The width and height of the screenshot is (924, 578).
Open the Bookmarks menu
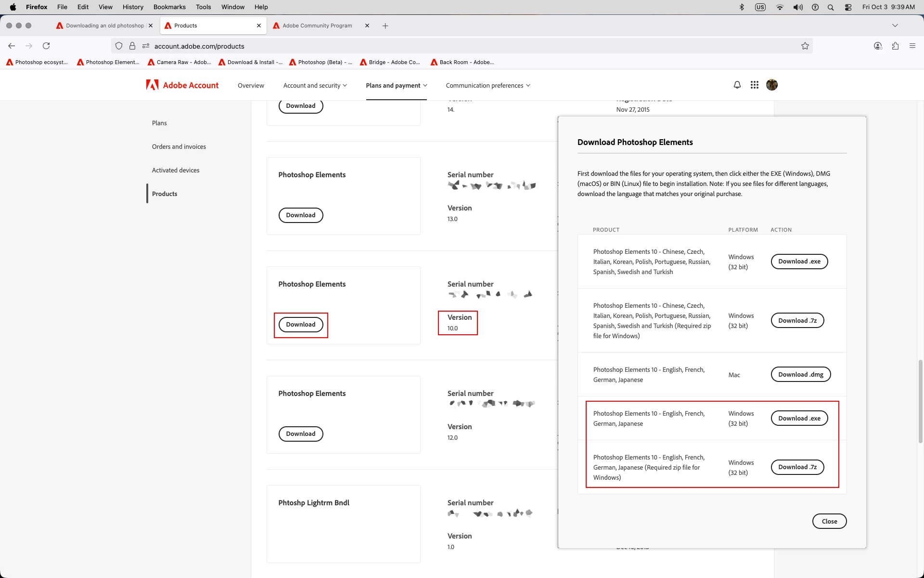[x=169, y=7]
